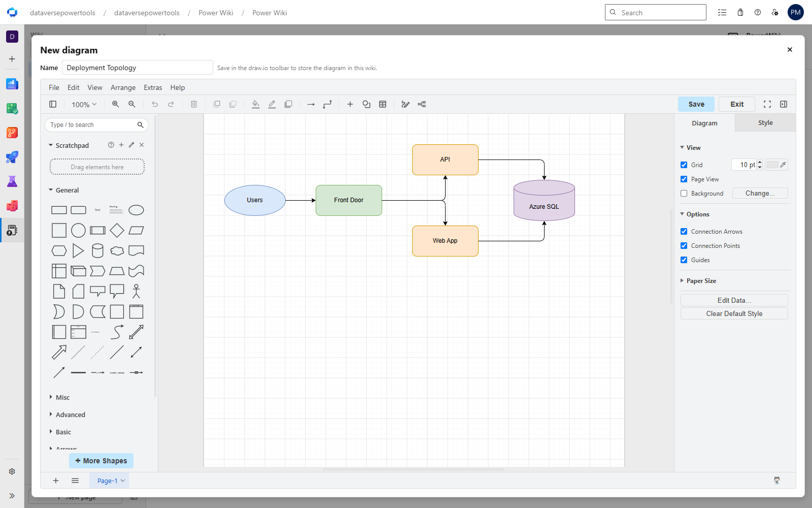Open the Waypoints connector style tool
The height and width of the screenshot is (508, 812).
click(x=327, y=104)
